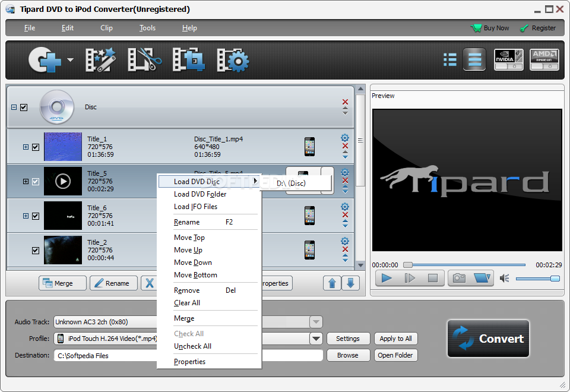The height and width of the screenshot is (392, 570).
Task: Click Title_1 iPod profile icon
Action: (x=310, y=147)
